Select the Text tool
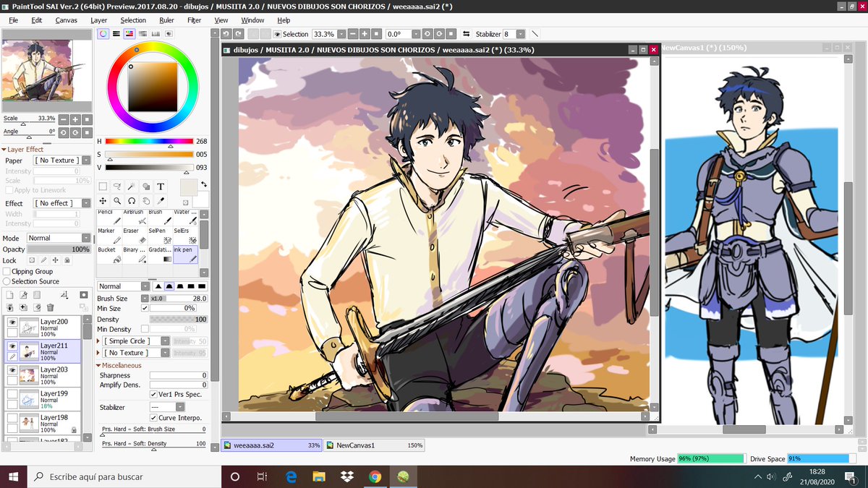This screenshot has width=868, height=488. 161,187
